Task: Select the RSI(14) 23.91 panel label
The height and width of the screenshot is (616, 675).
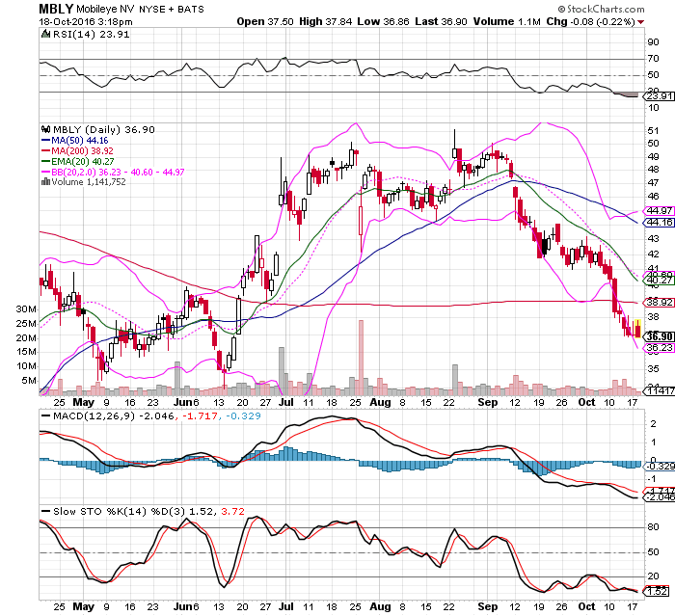Action: click(x=91, y=34)
